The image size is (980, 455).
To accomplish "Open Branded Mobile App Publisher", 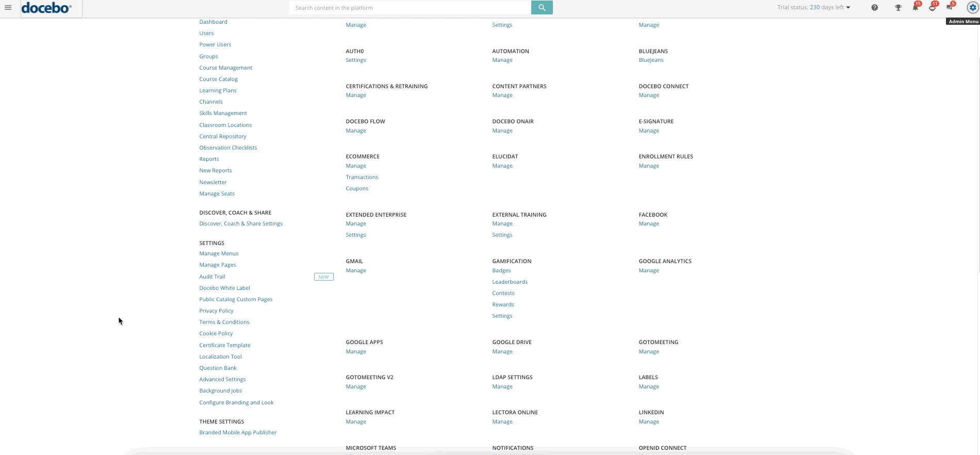I will [238, 432].
